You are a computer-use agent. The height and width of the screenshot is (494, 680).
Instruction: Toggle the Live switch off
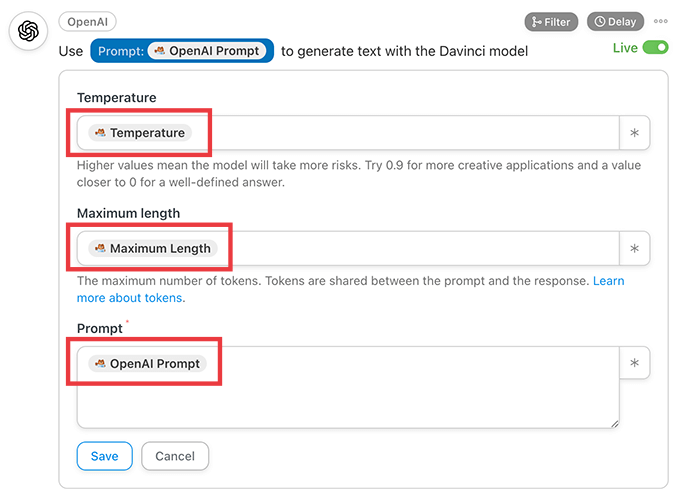[655, 47]
